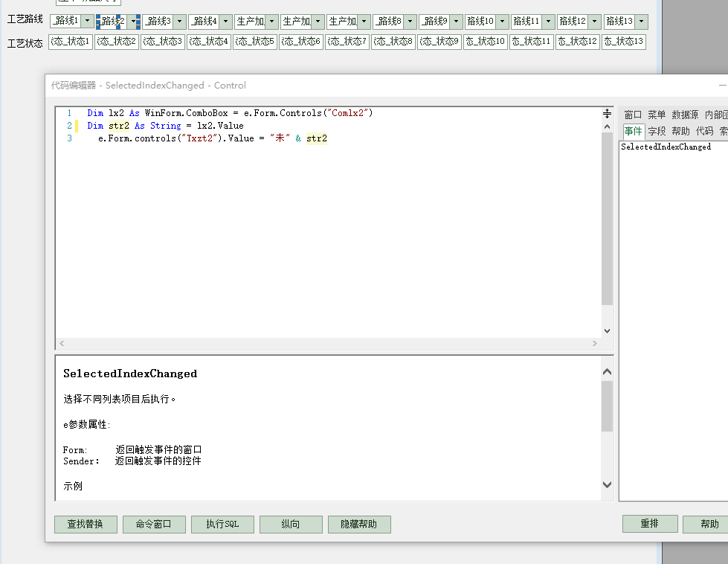Click the code editor scroll-up arrow
Image resolution: width=728 pixels, height=564 pixels.
tap(607, 126)
